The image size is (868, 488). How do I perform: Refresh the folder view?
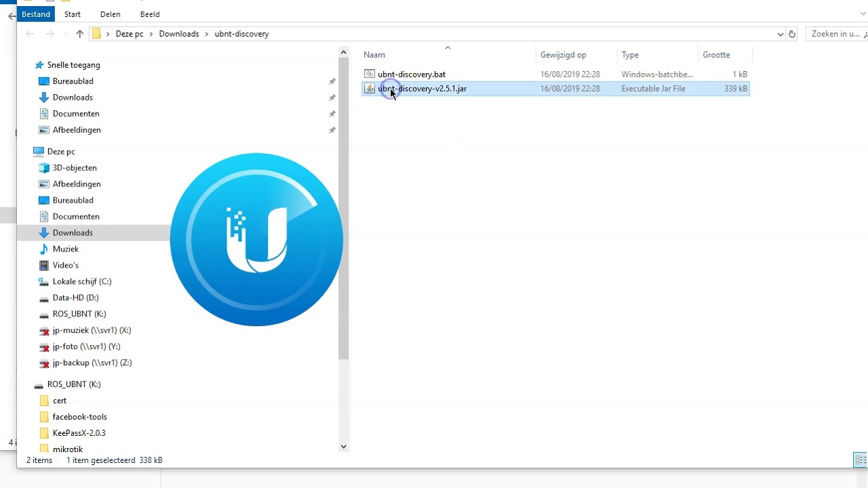pyautogui.click(x=792, y=34)
